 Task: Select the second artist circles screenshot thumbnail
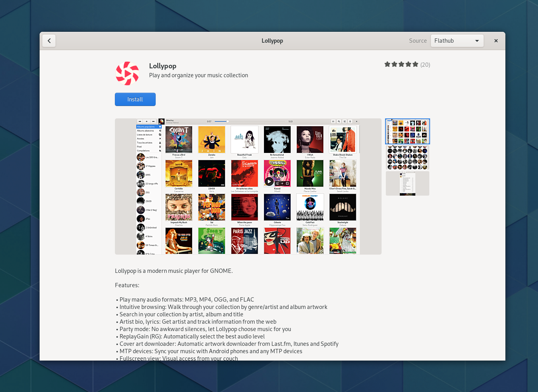tap(408, 158)
